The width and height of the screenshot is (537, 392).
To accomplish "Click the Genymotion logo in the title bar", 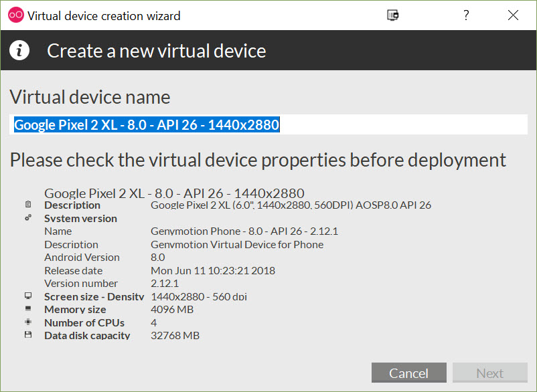I will pos(16,15).
